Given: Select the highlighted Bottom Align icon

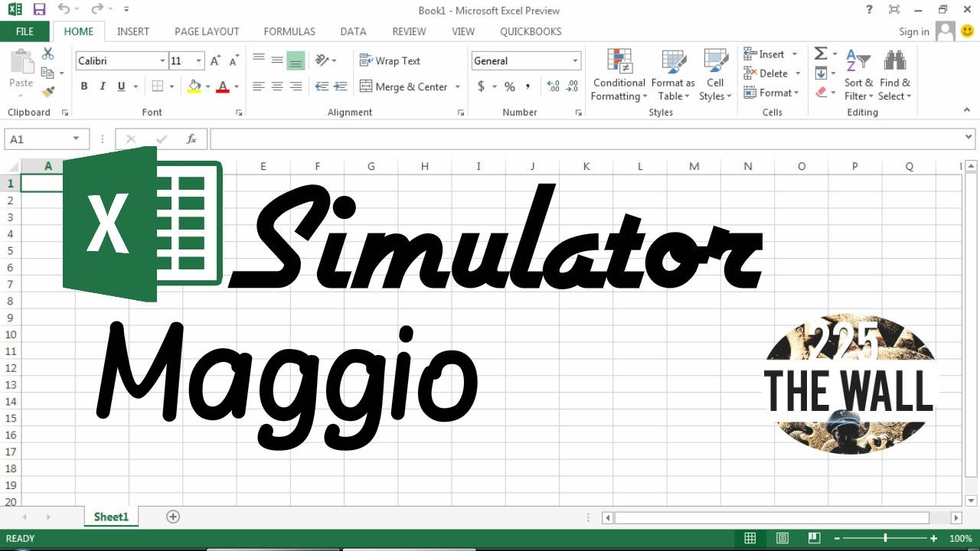Looking at the screenshot, I should [x=296, y=60].
